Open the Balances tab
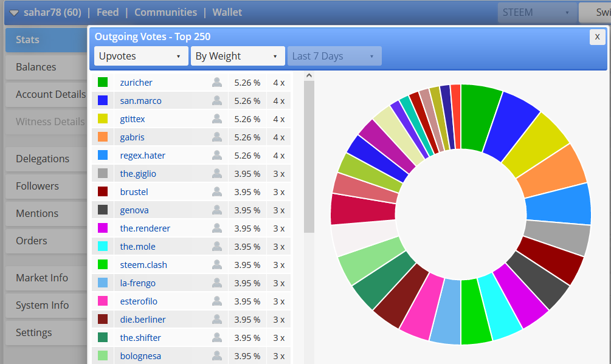 point(46,67)
